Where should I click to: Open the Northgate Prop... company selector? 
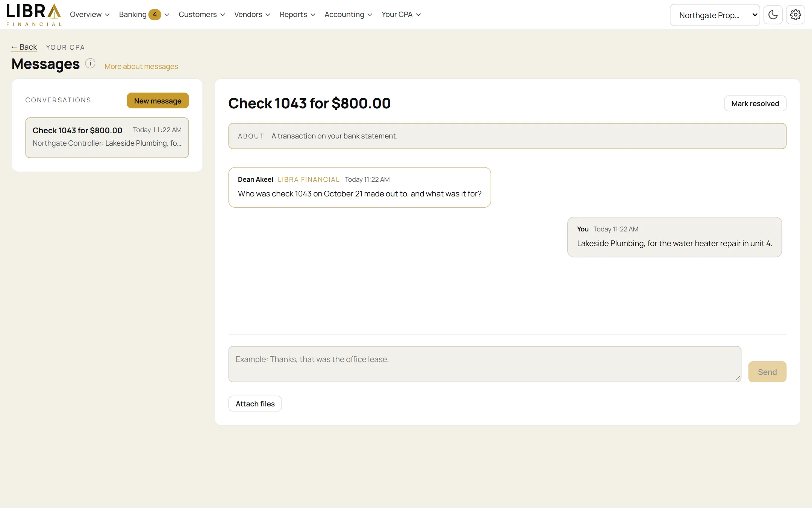pyautogui.click(x=715, y=15)
